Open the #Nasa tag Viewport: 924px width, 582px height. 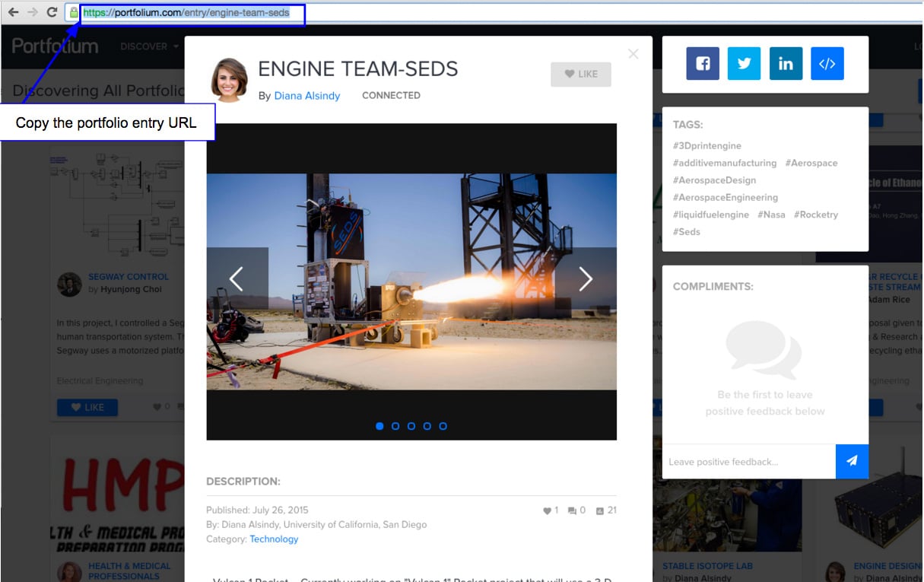point(771,215)
